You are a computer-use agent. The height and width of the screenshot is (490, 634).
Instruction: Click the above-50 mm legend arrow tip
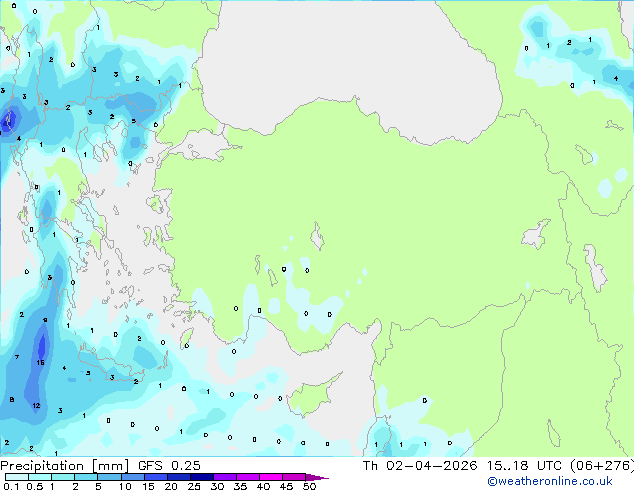tap(317, 477)
